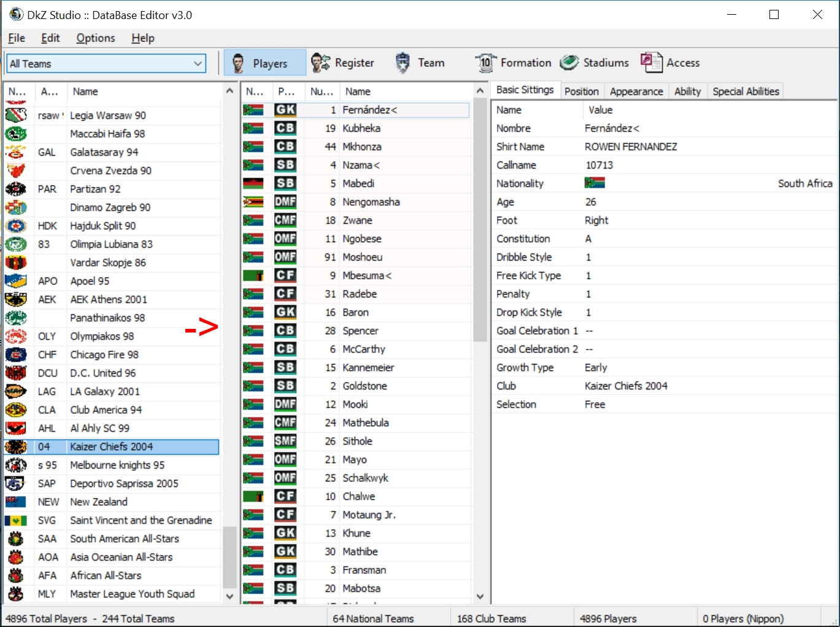Screen dimensions: 840x627
Task: Expand the All Teams dropdown
Action: coord(198,64)
